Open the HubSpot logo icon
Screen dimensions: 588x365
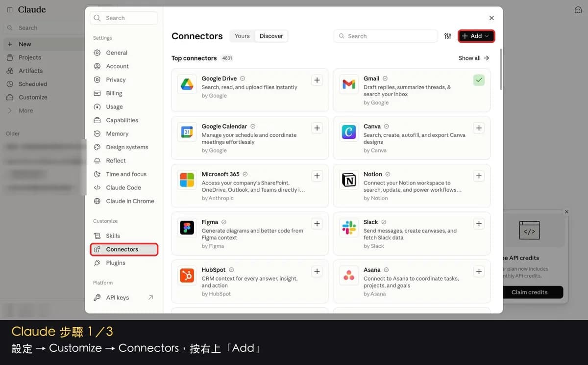click(x=187, y=276)
